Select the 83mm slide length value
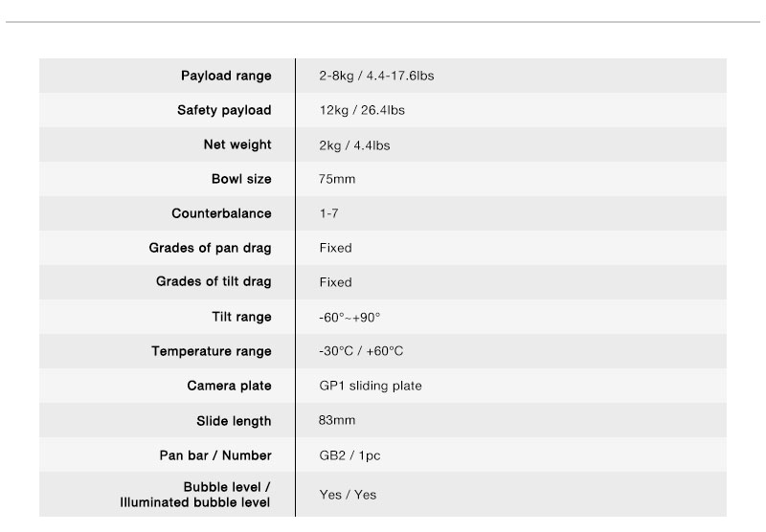 point(337,420)
